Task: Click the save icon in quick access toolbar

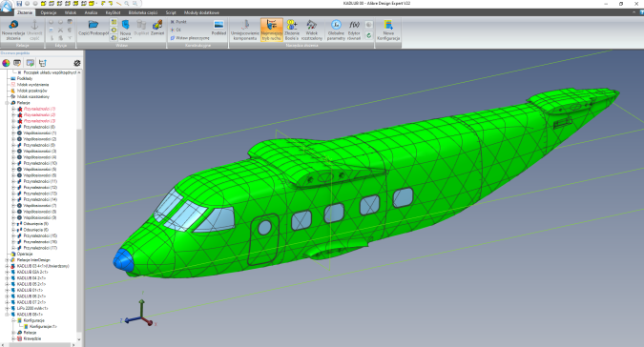Action: pyautogui.click(x=19, y=3)
